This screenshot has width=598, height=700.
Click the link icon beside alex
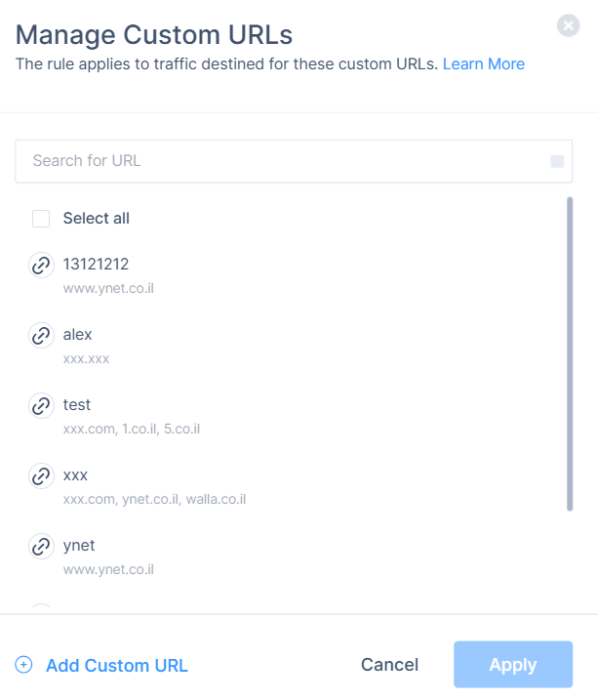[x=41, y=336]
